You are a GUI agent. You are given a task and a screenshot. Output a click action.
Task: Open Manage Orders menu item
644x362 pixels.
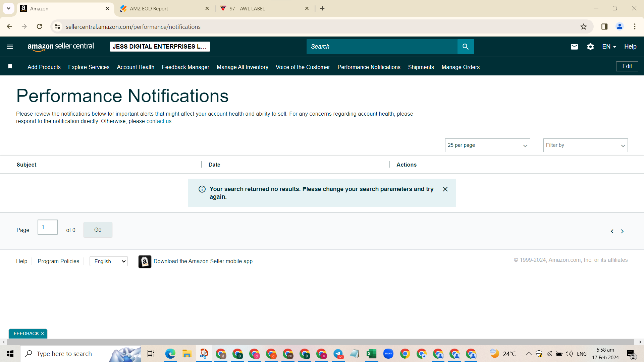pos(461,67)
